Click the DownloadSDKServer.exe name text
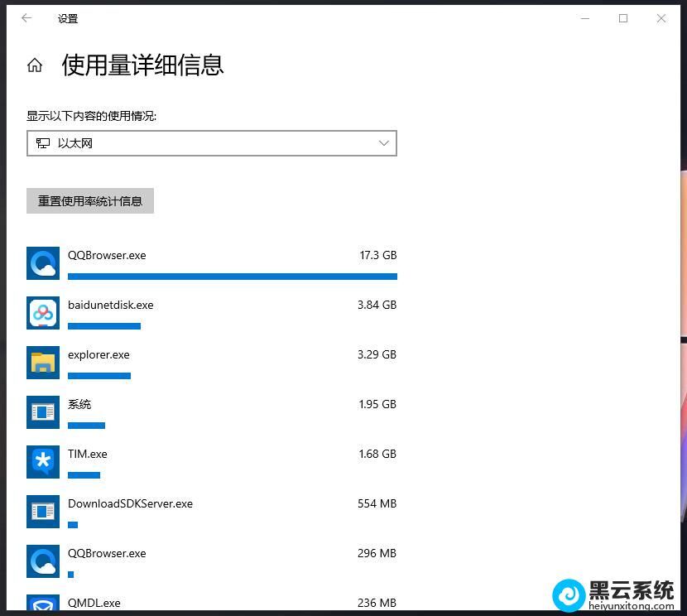The image size is (687, 616). pos(130,503)
